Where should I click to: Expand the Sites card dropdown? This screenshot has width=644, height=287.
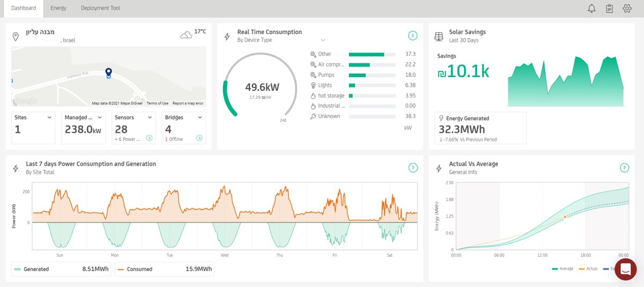49,117
